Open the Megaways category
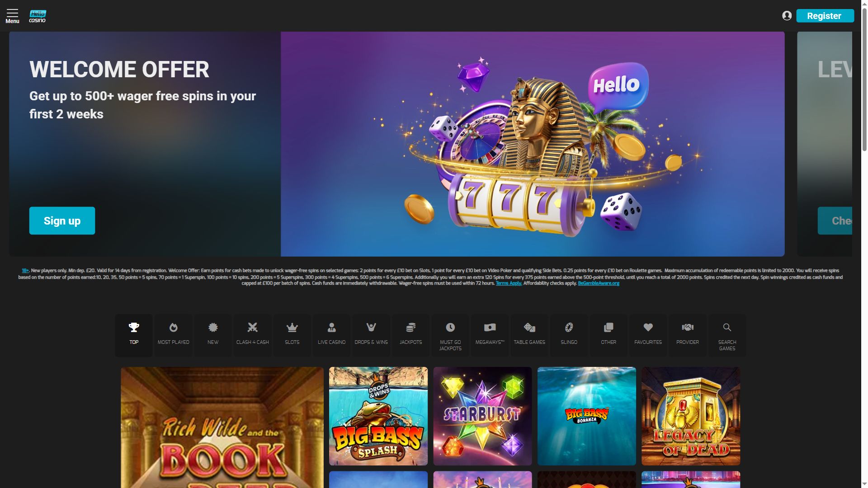 tap(490, 335)
